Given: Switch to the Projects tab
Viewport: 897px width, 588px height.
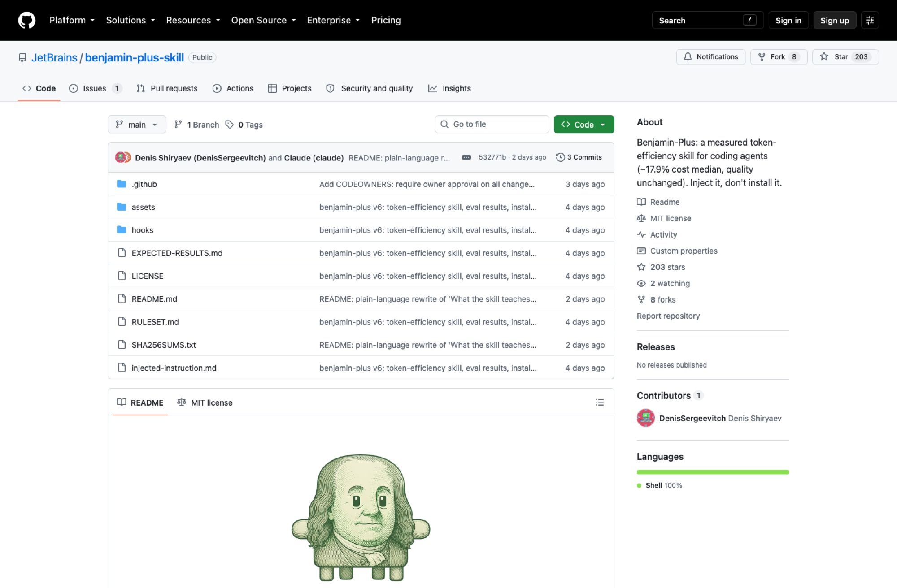Looking at the screenshot, I should coord(290,88).
